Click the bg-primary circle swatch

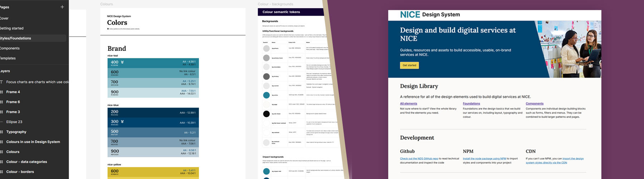(x=267, y=48)
